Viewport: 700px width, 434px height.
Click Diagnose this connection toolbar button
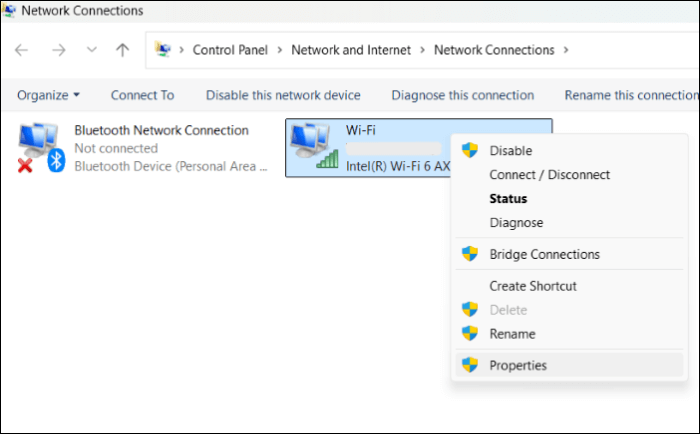point(462,95)
